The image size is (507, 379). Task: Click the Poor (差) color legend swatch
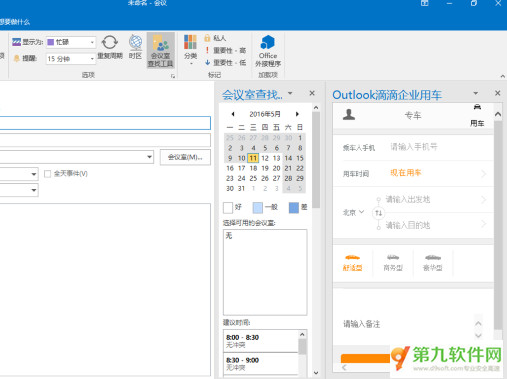tap(294, 208)
